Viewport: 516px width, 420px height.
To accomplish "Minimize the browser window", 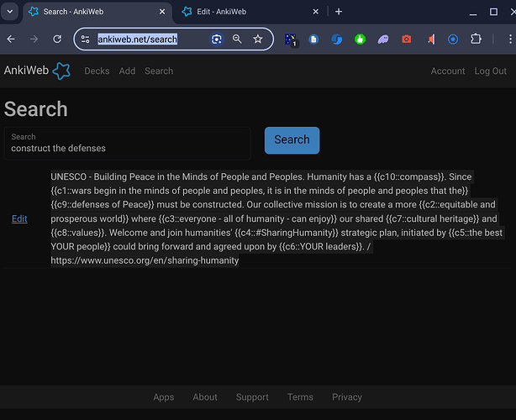I will (x=473, y=13).
